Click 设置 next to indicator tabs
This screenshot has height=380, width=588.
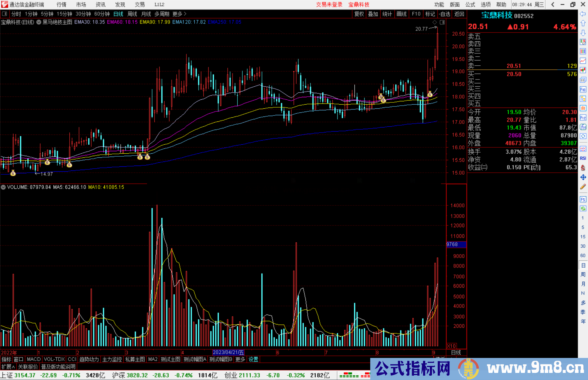253,359
